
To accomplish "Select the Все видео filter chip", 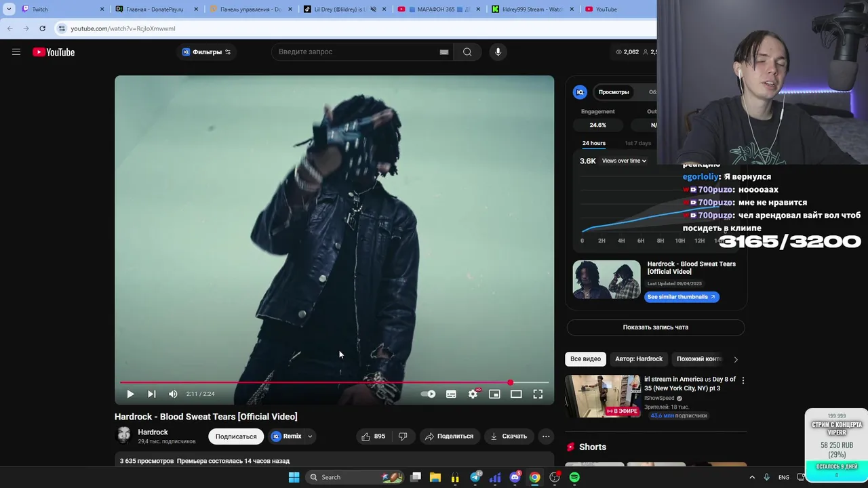I will click(585, 359).
